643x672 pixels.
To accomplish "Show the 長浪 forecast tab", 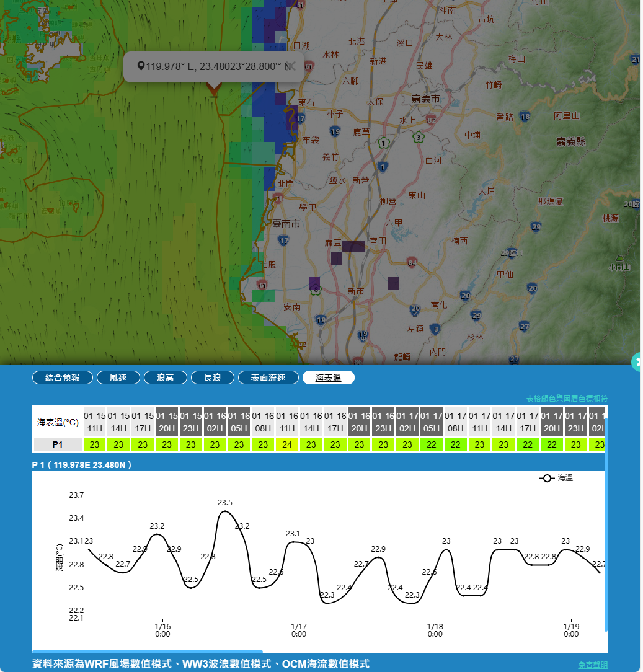I will point(212,378).
